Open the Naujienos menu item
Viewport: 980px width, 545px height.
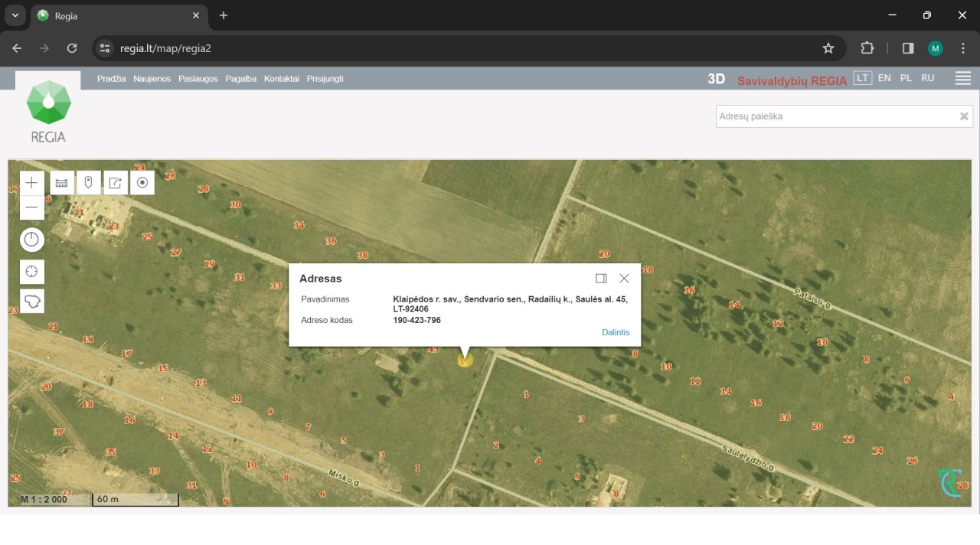click(x=152, y=79)
